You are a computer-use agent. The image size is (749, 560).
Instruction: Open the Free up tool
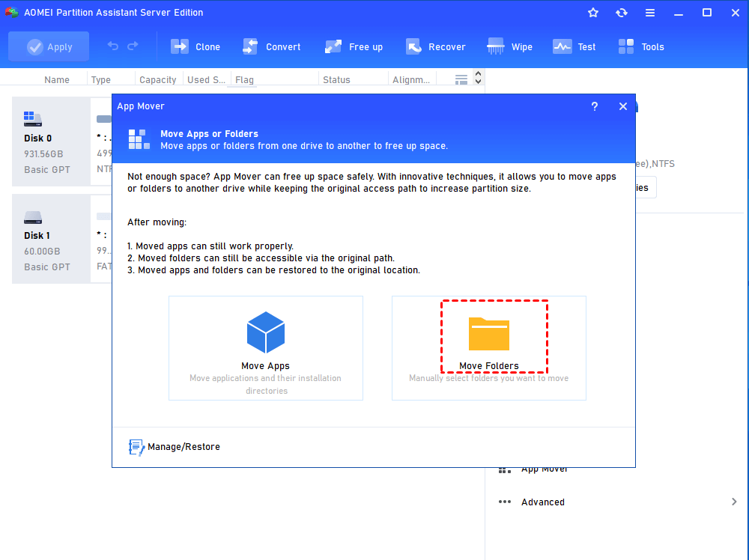(x=354, y=46)
